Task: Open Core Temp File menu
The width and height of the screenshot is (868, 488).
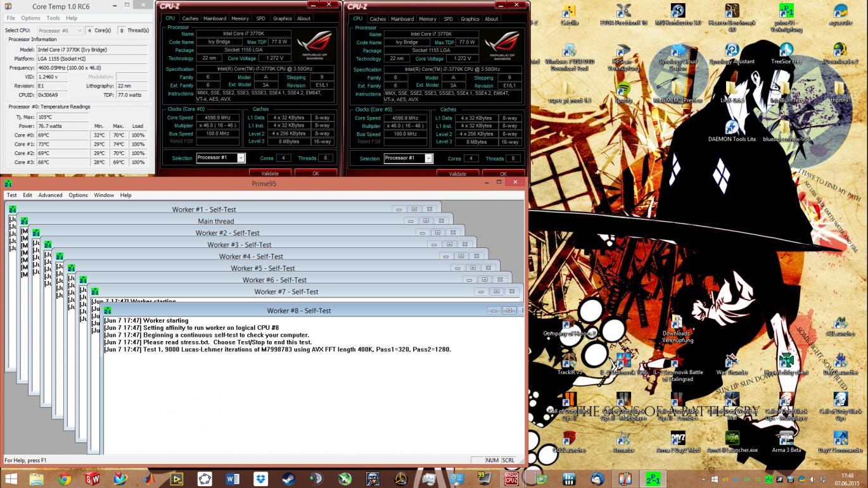Action: click(11, 18)
